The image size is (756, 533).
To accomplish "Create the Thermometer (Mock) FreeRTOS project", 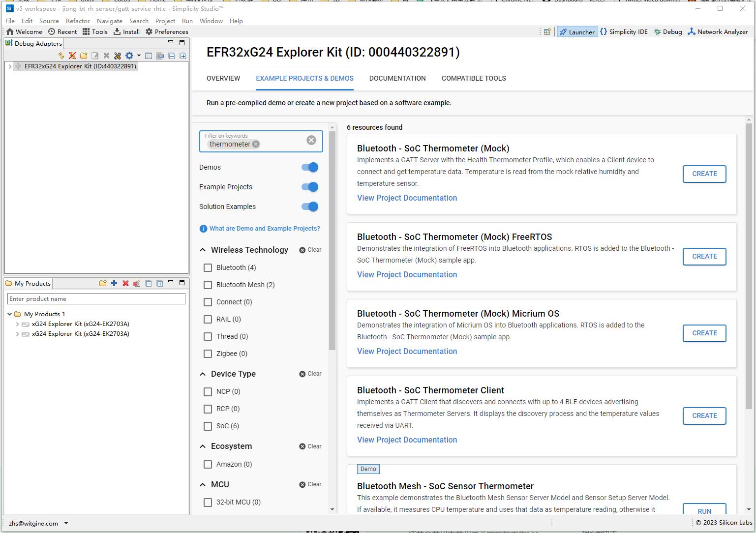I will pyautogui.click(x=704, y=256).
